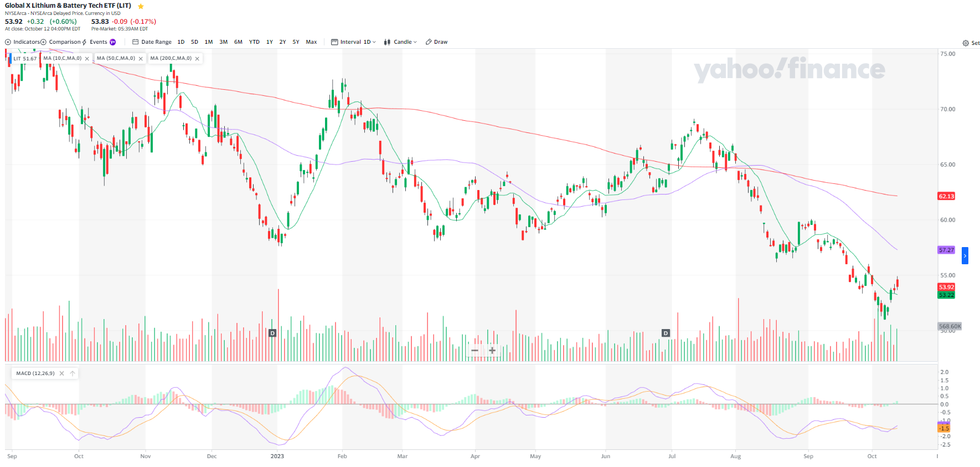Open the Indicators menu
Viewport: 980px width, 467px height.
22,42
